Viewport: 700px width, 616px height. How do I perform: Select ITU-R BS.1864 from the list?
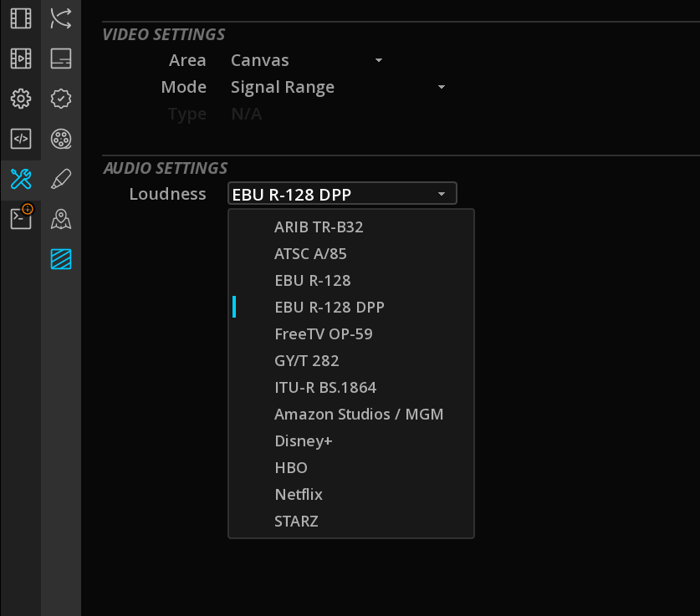pyautogui.click(x=325, y=387)
